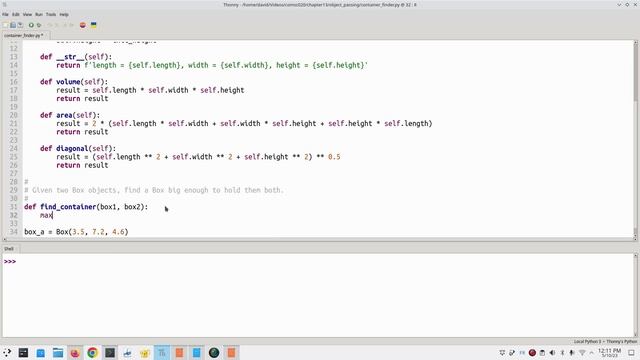The image size is (640, 360).
Task: Click the 'box_a = Box(3.5, 7.2, 4.6)' line
Action: point(76,232)
